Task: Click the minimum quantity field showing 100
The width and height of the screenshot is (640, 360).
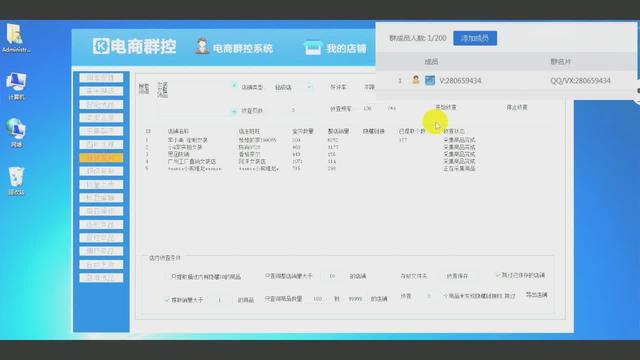Action: tap(318, 299)
